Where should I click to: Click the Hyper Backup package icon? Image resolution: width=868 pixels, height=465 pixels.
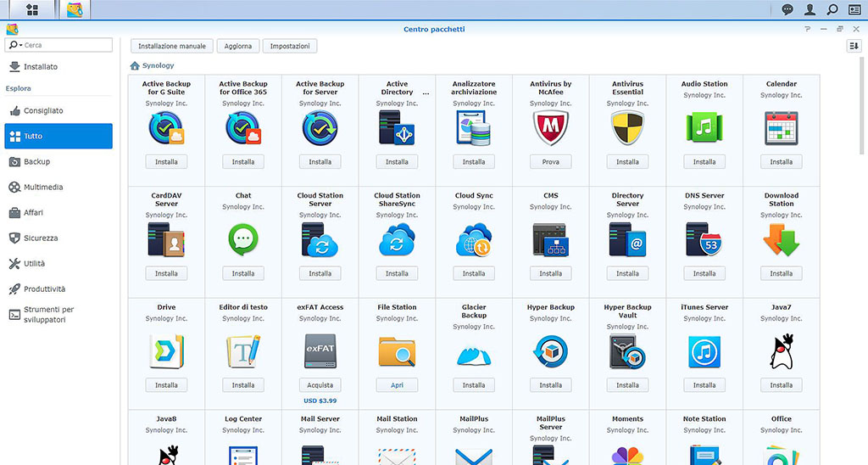551,351
